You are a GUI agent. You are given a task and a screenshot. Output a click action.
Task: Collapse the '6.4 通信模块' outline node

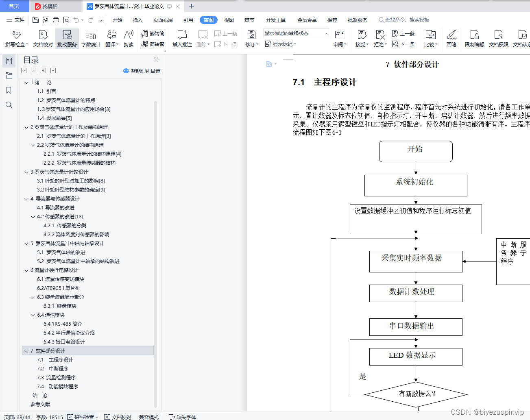click(33, 315)
